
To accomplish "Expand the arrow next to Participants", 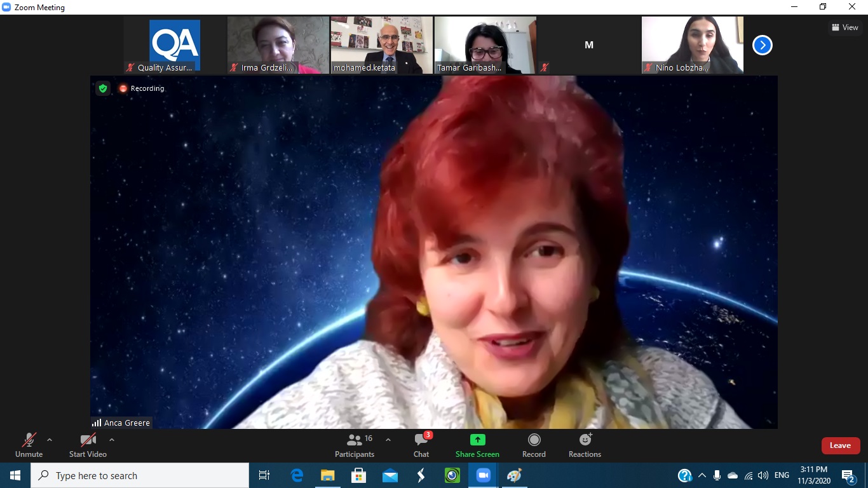I will point(388,440).
